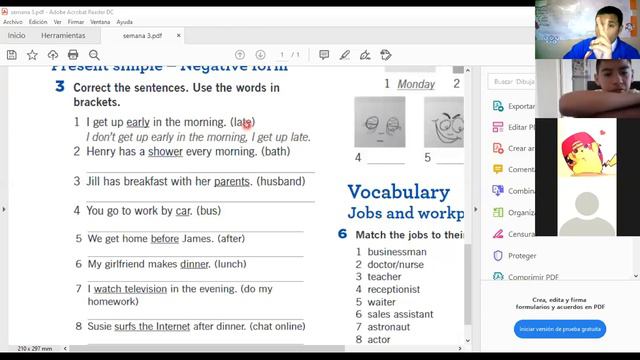Click the page number field

tap(282, 55)
